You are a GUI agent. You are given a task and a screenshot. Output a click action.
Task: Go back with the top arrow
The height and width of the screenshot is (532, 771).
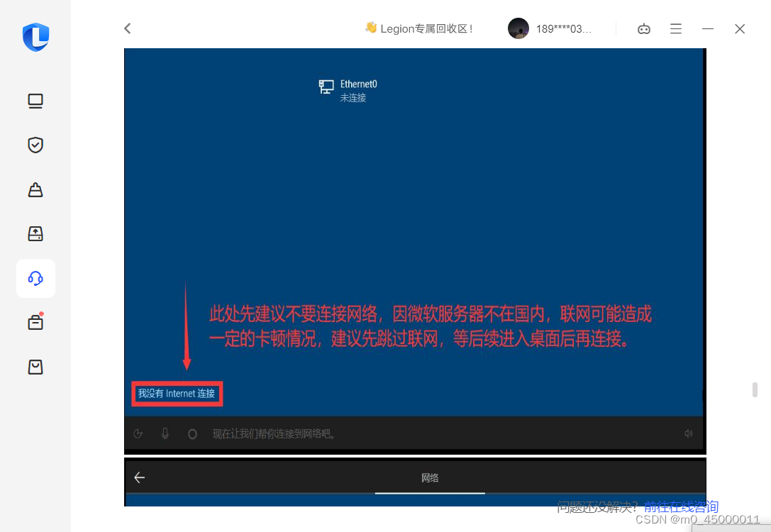128,28
